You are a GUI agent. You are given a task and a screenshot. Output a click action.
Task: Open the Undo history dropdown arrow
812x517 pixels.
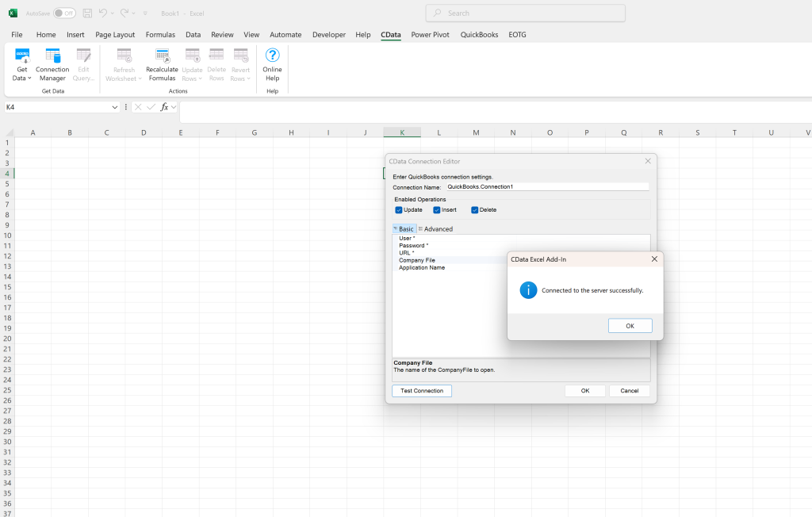point(113,13)
